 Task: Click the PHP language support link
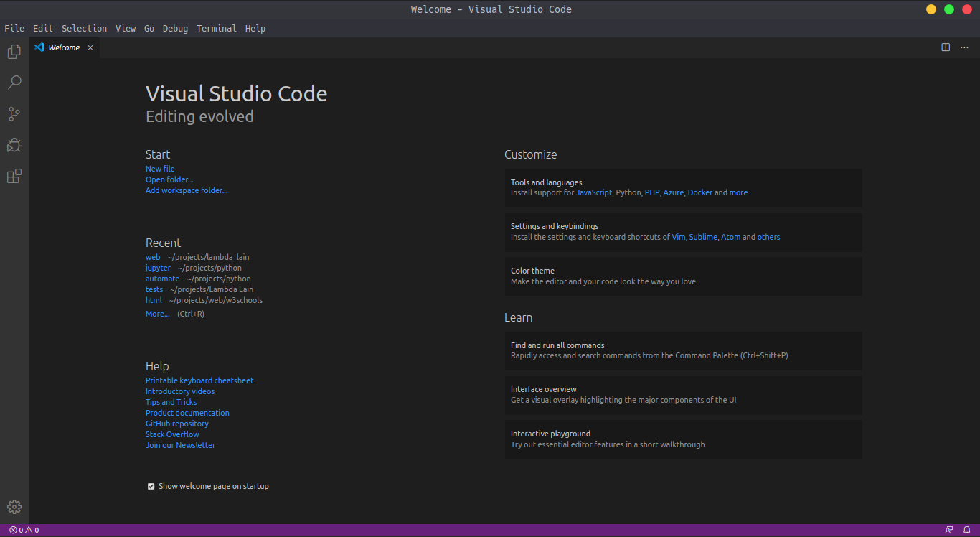pyautogui.click(x=652, y=192)
